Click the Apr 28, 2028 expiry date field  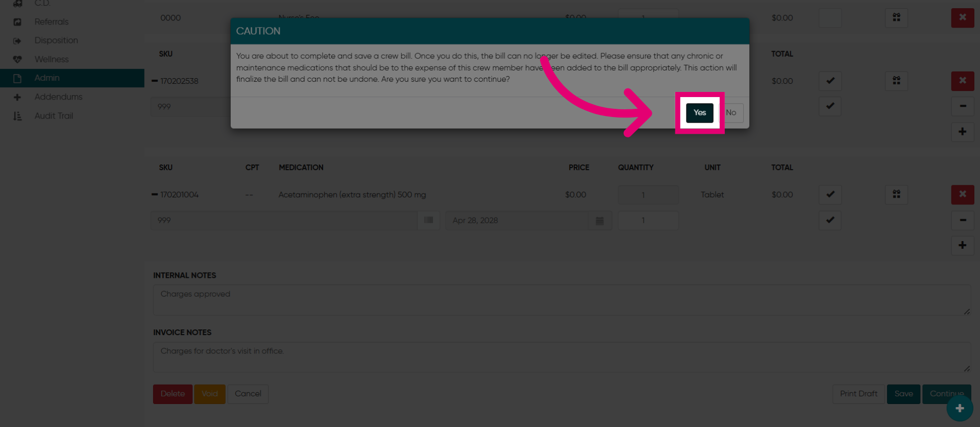pyautogui.click(x=517, y=220)
